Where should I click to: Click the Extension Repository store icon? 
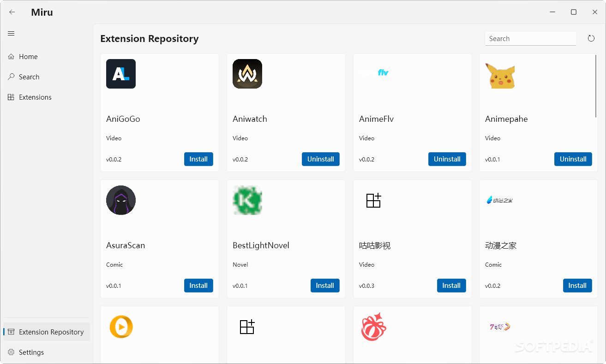tap(11, 332)
